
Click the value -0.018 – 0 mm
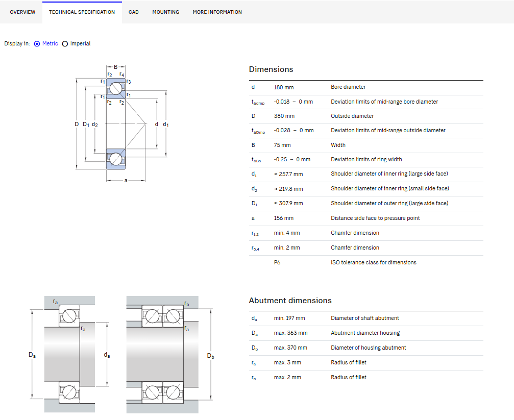point(293,102)
